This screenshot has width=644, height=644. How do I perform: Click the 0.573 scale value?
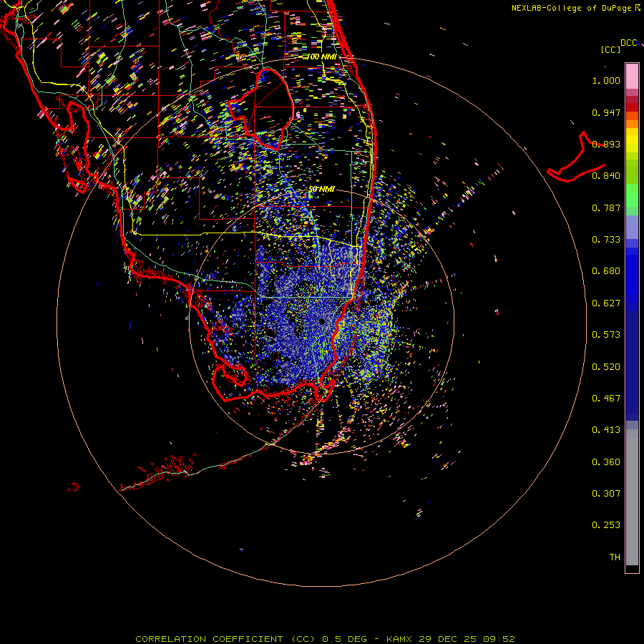pyautogui.click(x=606, y=335)
